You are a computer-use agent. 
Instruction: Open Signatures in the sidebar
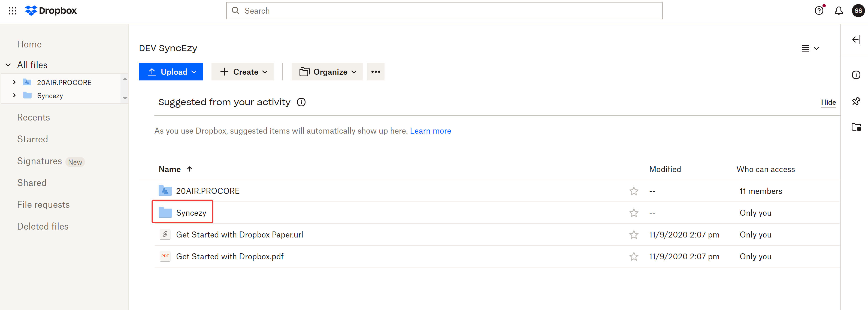40,161
